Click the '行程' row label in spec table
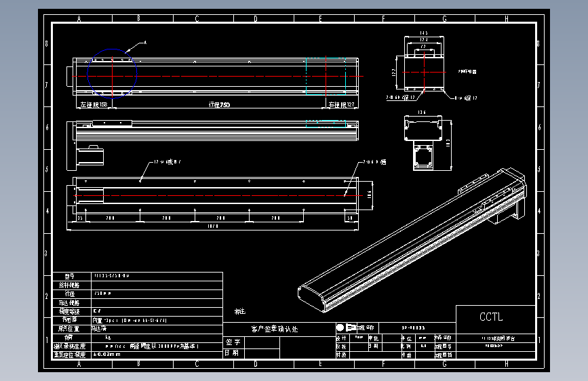Image resolution: width=588 pixels, height=381 pixels. (70, 294)
